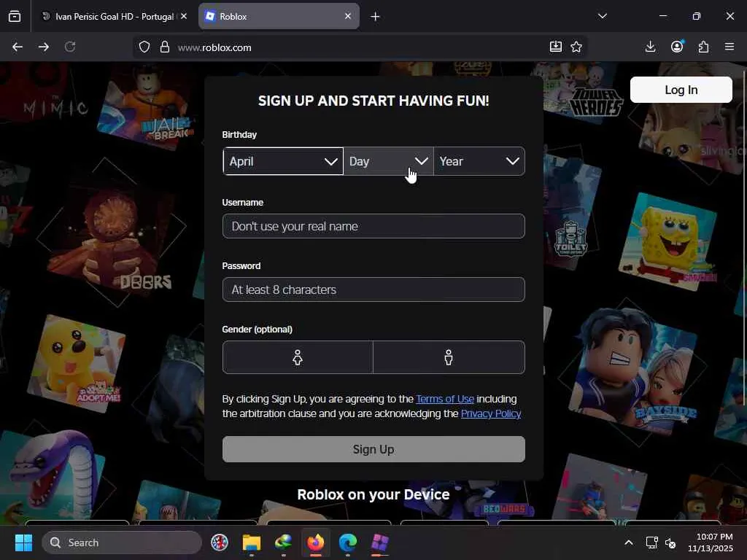This screenshot has height=560, width=747.
Task: Open the birthday Year dropdown
Action: click(x=479, y=161)
